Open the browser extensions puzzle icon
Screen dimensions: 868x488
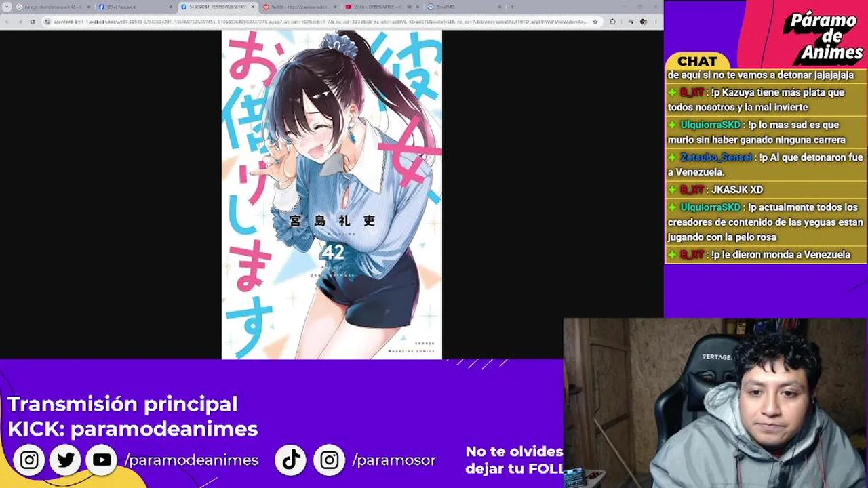coord(613,21)
